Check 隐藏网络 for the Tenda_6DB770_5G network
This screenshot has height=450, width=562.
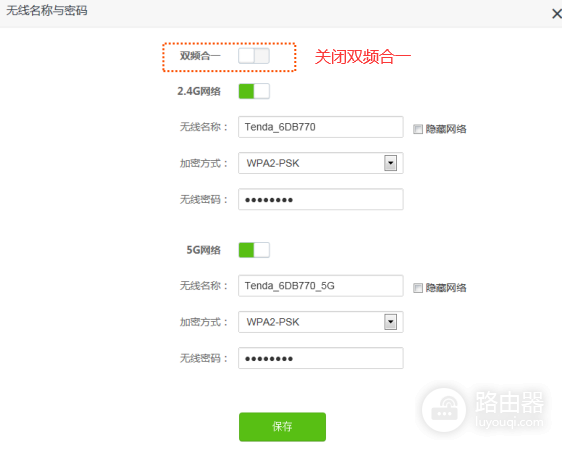418,288
